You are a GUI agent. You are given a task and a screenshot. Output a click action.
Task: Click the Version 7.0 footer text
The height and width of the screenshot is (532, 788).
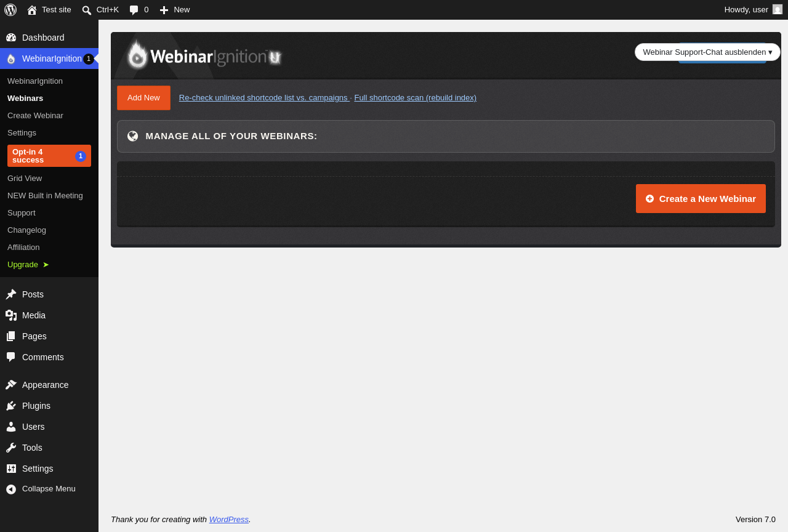755,519
